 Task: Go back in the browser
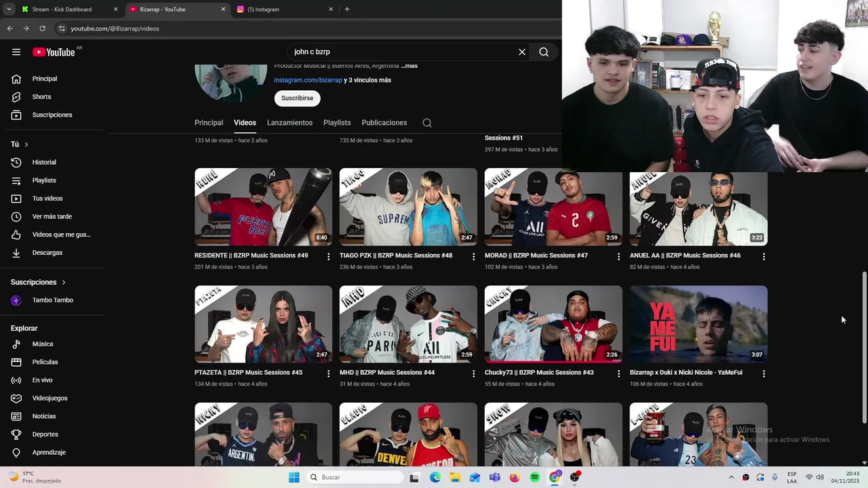[9, 28]
